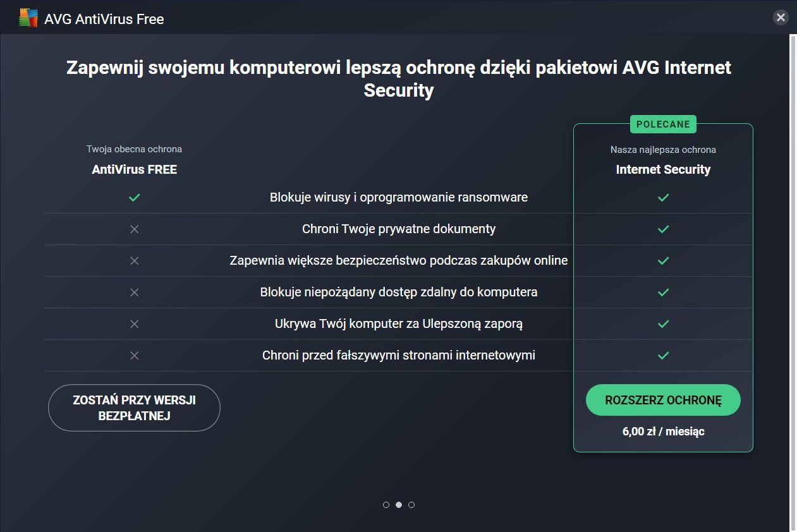This screenshot has height=532, width=797.
Task: Click the AVG logo icon in title bar
Action: (28, 19)
